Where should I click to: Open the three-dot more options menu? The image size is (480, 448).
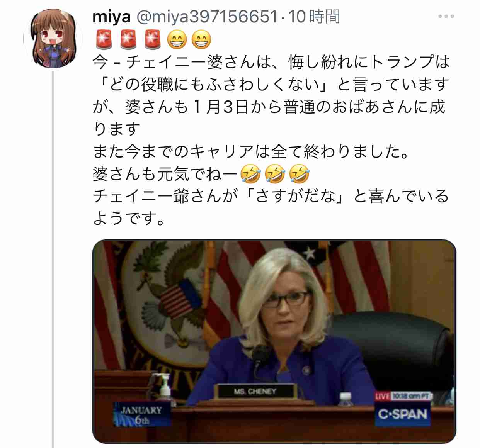(446, 17)
